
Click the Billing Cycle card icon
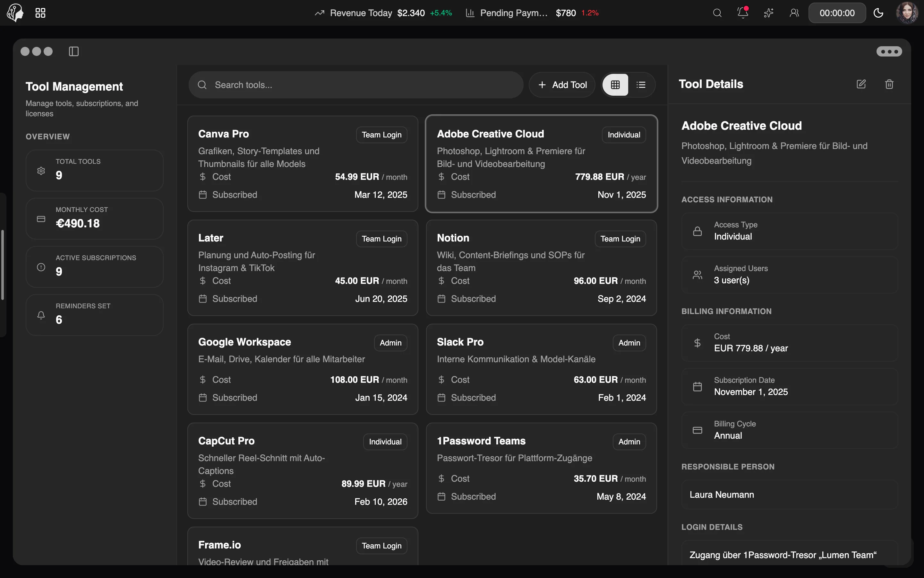[697, 430]
